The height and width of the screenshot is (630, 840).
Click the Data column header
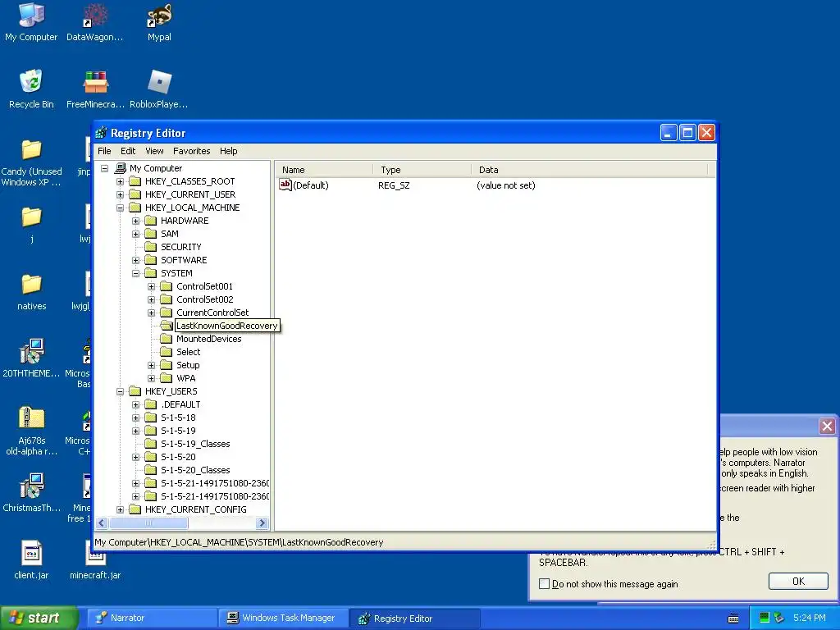pyautogui.click(x=589, y=170)
